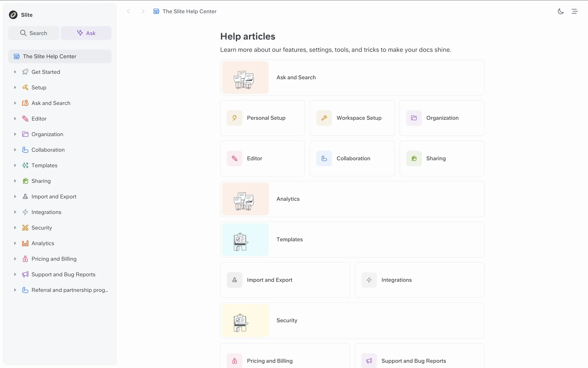This screenshot has height=368, width=588.
Task: Click the Analytics bar chart sidebar icon
Action: (25, 243)
